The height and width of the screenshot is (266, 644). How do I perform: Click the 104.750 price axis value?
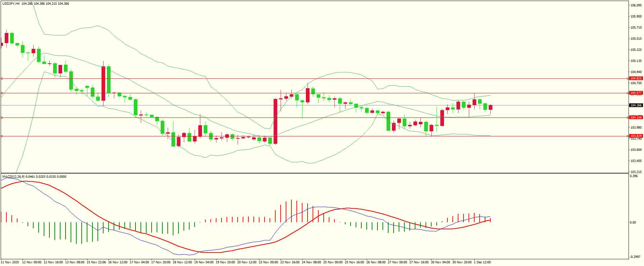tap(636, 83)
